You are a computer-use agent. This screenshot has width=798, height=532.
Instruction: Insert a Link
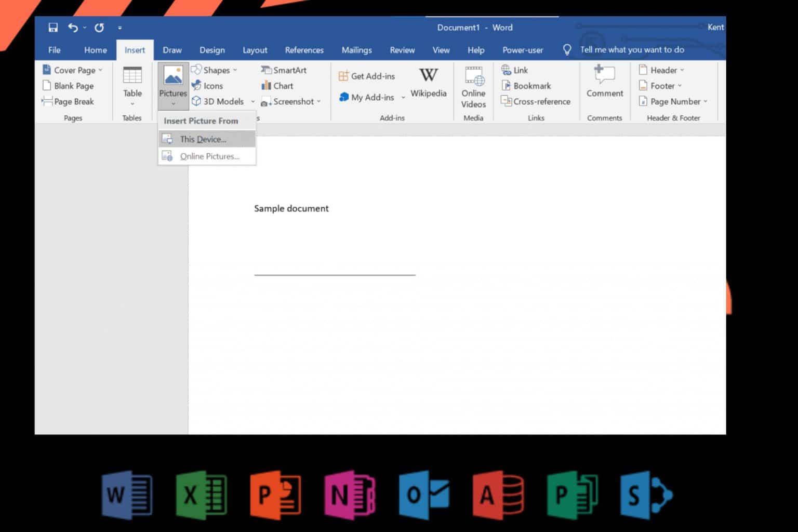pyautogui.click(x=514, y=70)
